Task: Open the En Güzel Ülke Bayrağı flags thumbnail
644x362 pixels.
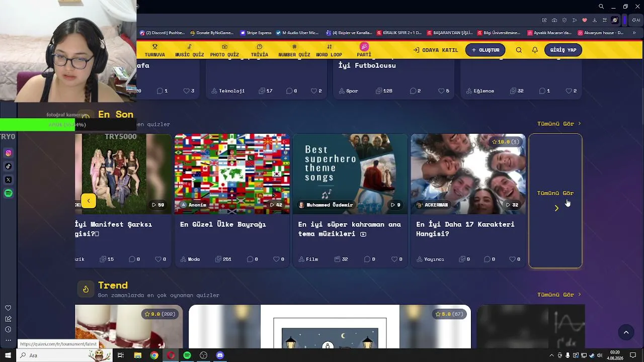Action: click(232, 174)
